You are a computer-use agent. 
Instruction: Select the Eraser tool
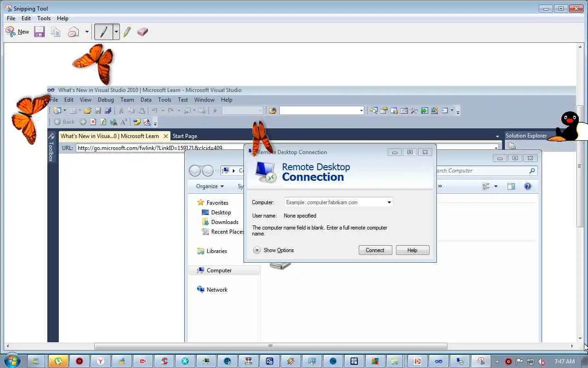(142, 32)
